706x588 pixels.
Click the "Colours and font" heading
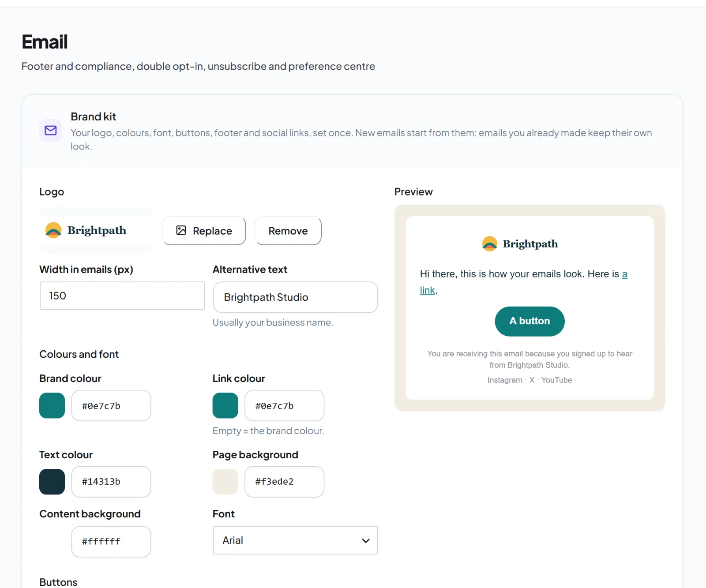pos(79,354)
